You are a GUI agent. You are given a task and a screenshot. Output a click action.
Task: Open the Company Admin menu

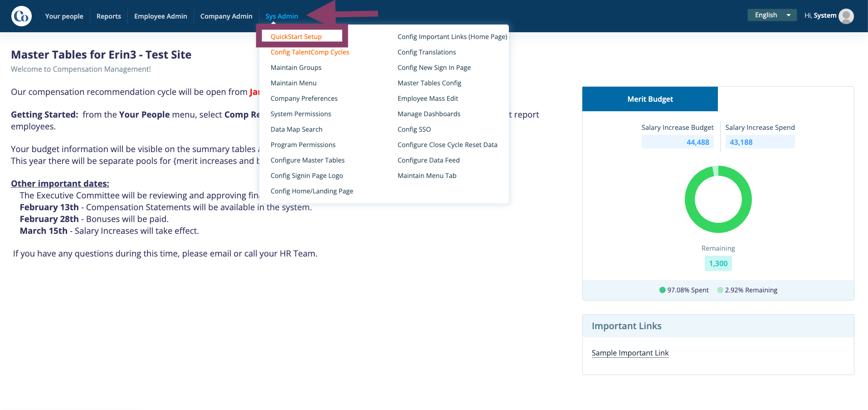tap(226, 16)
